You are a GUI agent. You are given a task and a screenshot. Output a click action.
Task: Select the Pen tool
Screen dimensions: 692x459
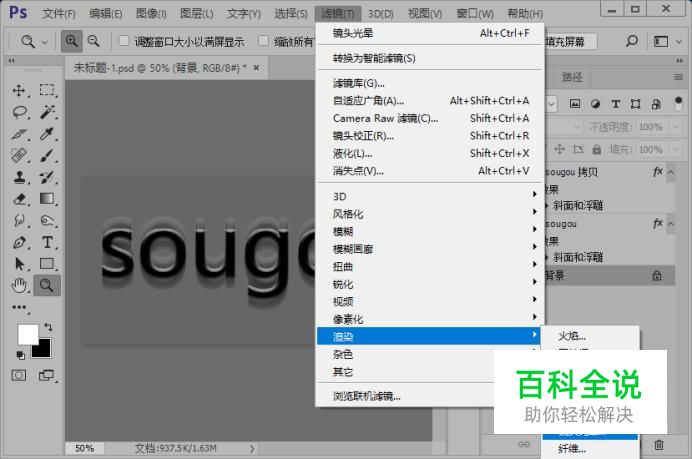[x=19, y=242]
